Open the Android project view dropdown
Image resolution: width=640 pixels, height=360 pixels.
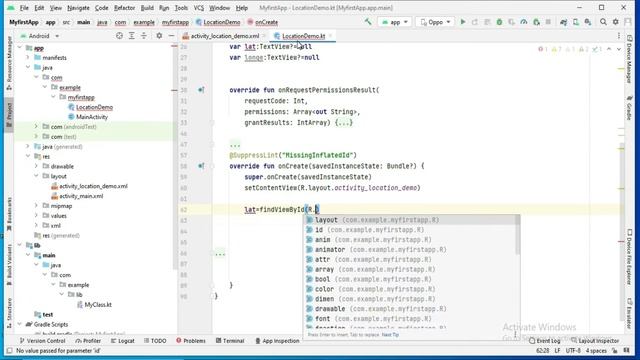pos(40,36)
